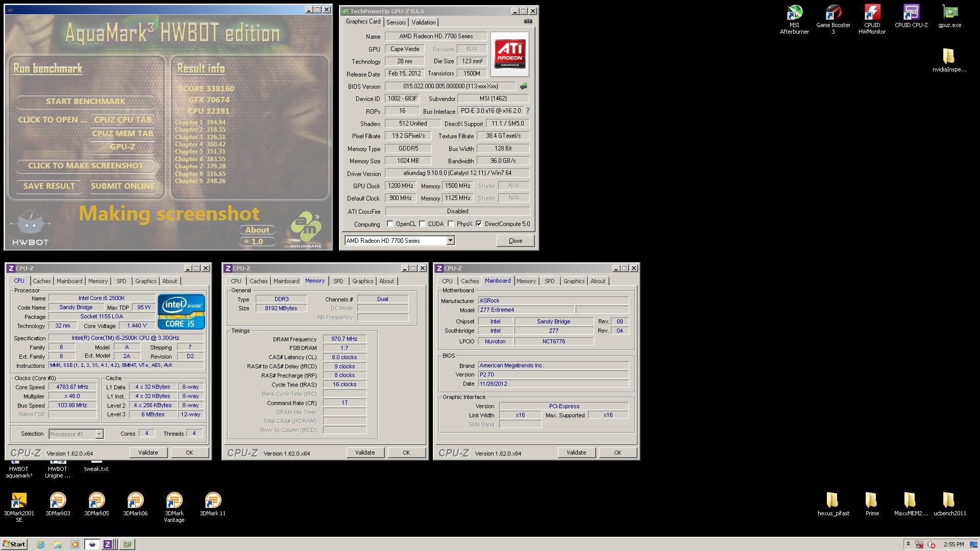Viewport: 980px width, 551px height.
Task: Click the GPU-Z button in AquaMark
Action: [122, 147]
